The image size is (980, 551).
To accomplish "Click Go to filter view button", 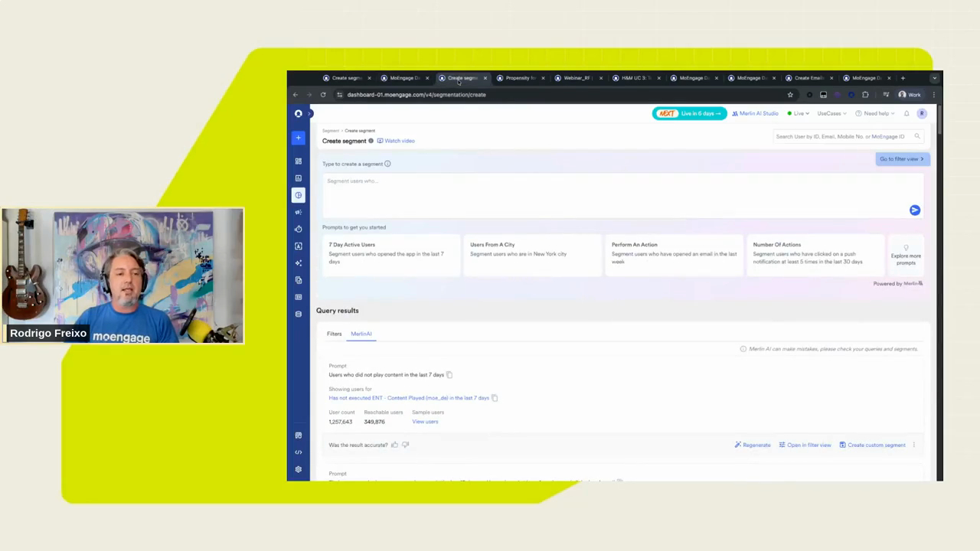I will pyautogui.click(x=902, y=159).
